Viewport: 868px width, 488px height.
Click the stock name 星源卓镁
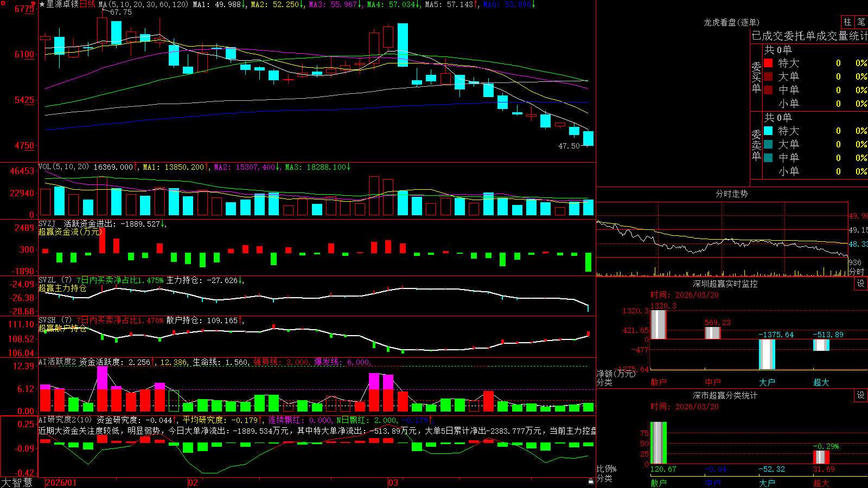tap(62, 4)
